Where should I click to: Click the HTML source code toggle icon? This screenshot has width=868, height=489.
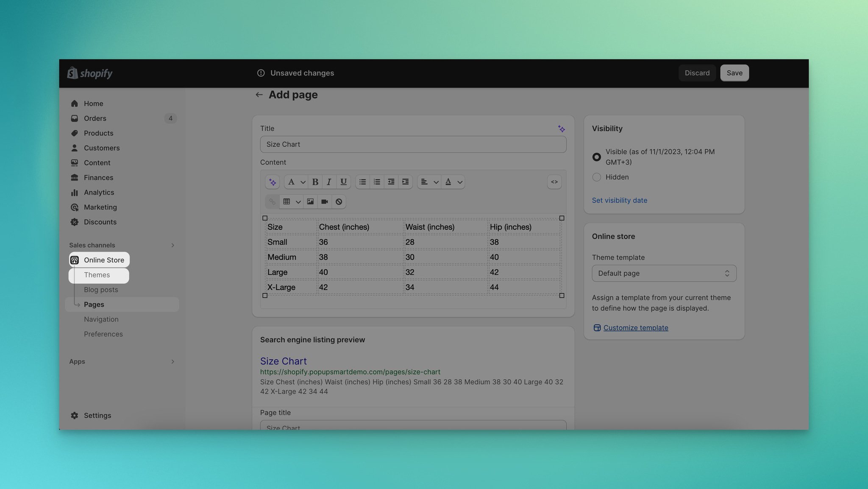click(x=554, y=182)
